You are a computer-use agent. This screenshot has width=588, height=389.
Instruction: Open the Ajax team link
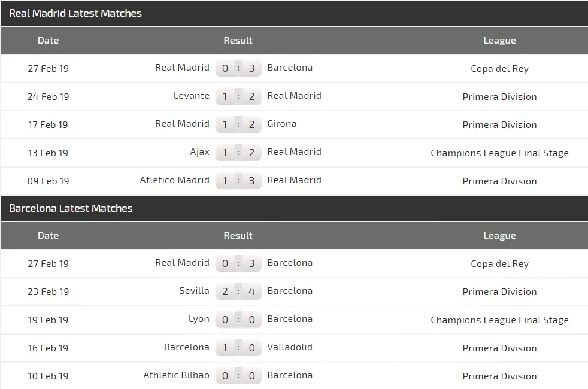(200, 152)
